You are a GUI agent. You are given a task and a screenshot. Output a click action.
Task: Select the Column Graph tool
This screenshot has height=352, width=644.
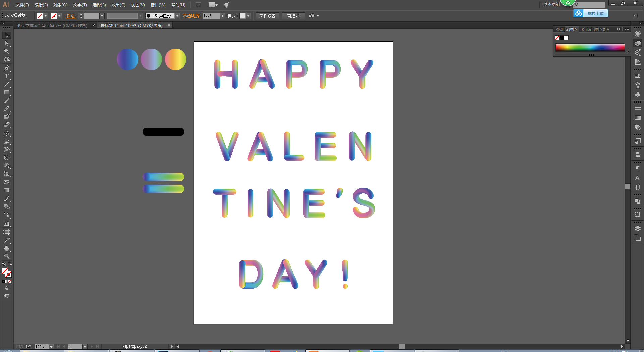[x=7, y=223]
